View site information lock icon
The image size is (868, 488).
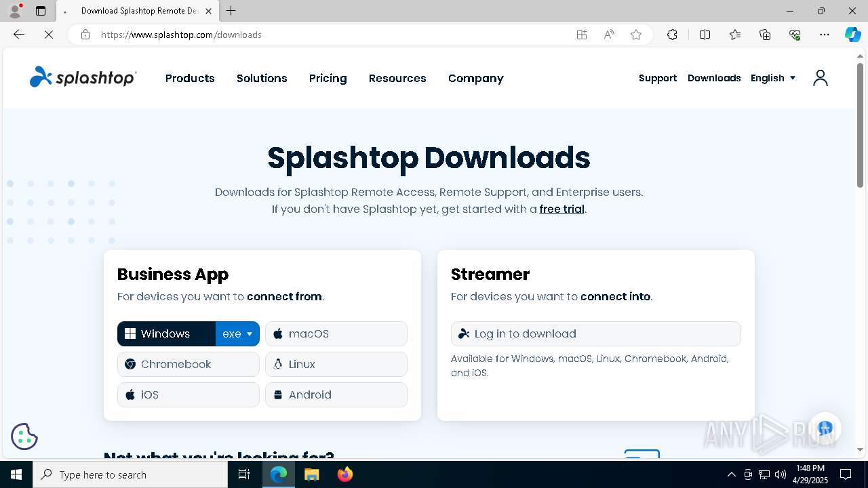pos(85,35)
